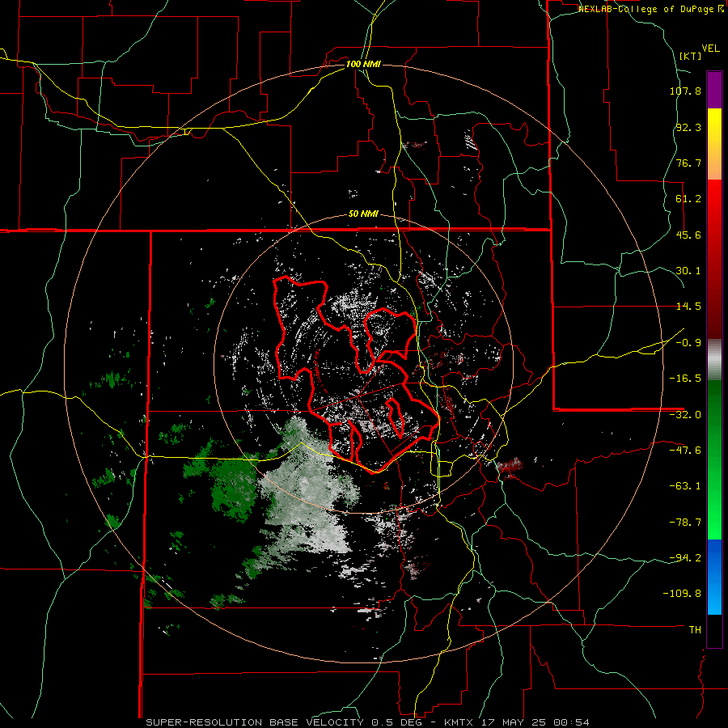Click the -16.5 legend value
The image size is (728, 728).
point(685,379)
